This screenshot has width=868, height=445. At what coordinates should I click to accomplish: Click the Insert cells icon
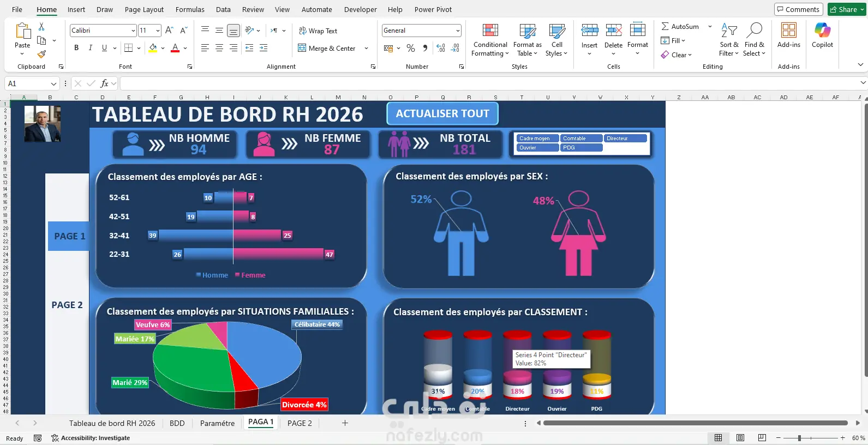pyautogui.click(x=589, y=31)
